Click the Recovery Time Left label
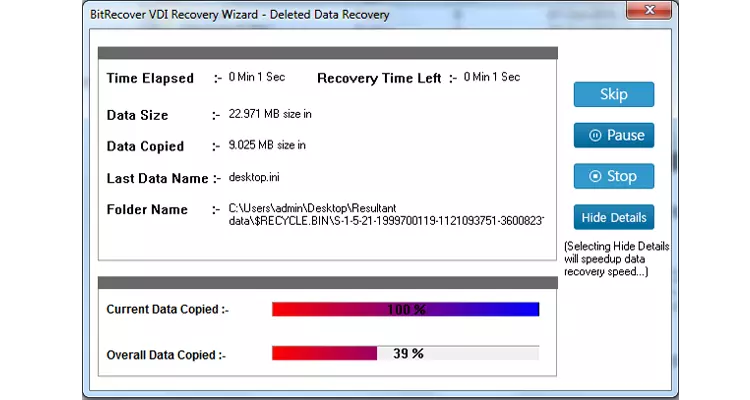Viewport: 750px width, 400px height. [x=379, y=78]
